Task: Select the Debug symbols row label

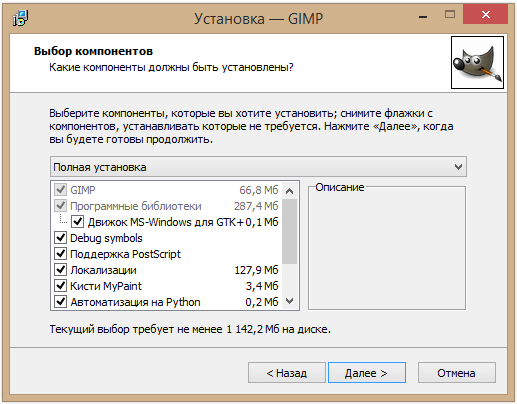Action: tap(106, 238)
